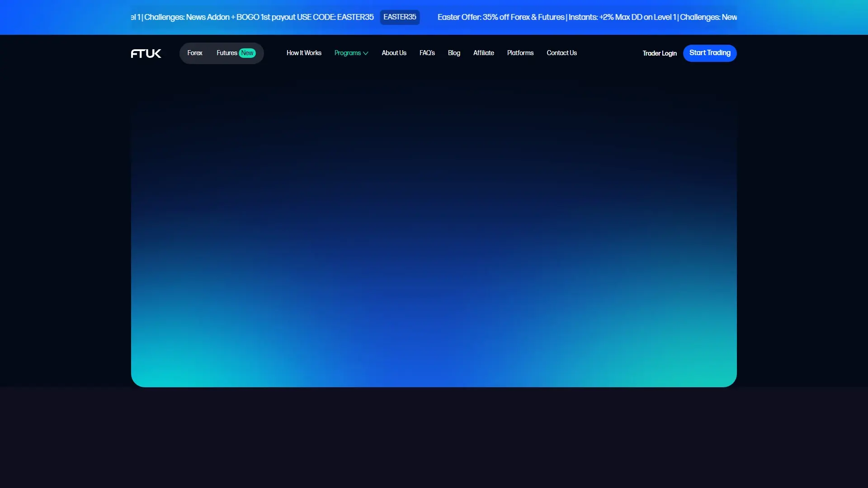Click the EASTER35 promo code badge
Viewport: 868px width, 488px height.
399,17
